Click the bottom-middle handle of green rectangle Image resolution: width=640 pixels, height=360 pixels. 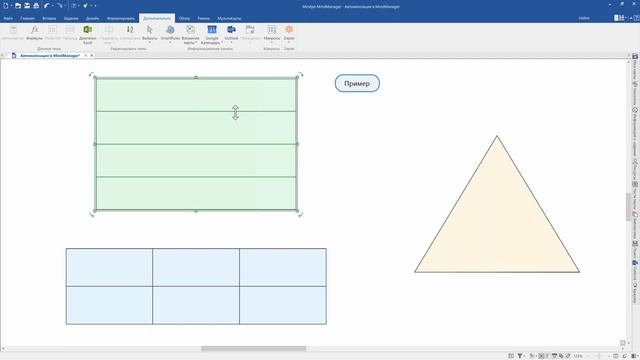[x=196, y=211]
